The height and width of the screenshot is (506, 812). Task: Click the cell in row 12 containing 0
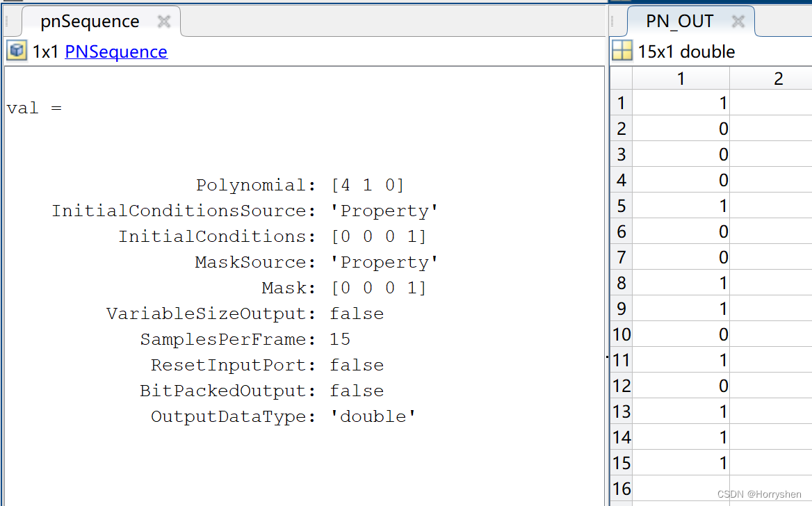[x=681, y=385]
